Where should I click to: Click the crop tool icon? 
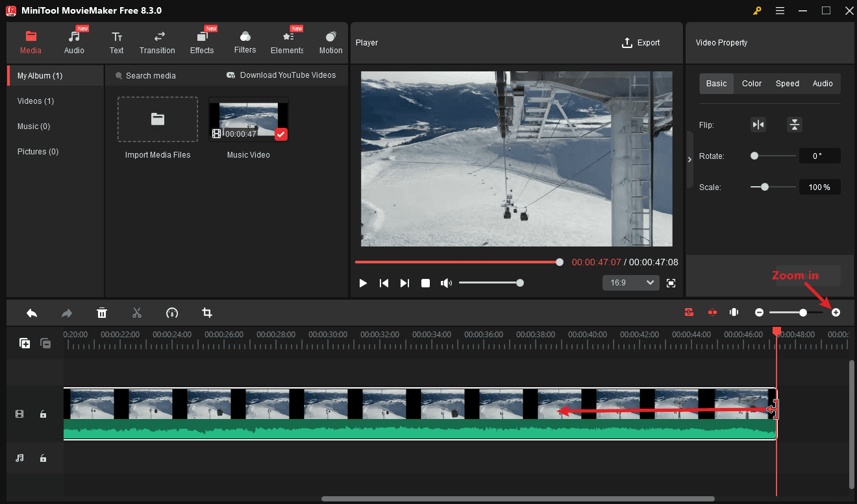click(207, 313)
